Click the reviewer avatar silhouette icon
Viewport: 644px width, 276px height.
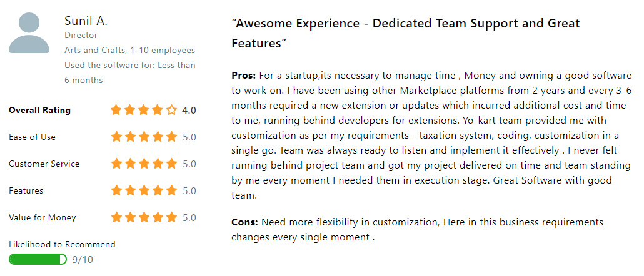click(29, 33)
